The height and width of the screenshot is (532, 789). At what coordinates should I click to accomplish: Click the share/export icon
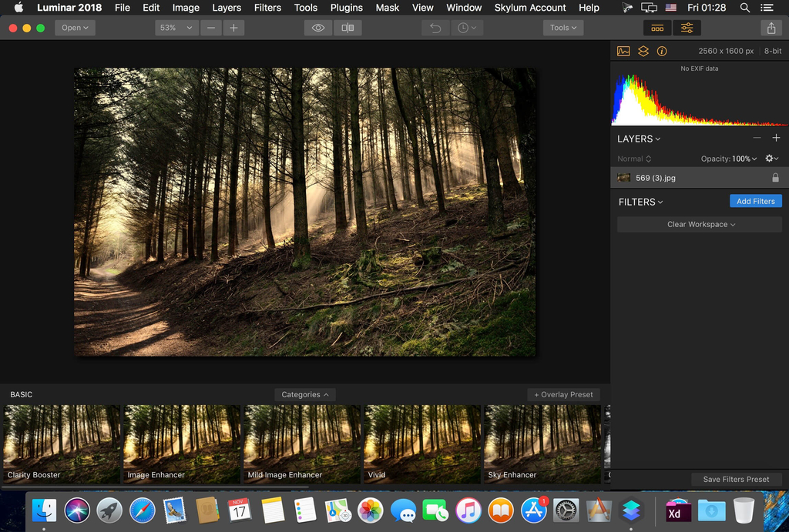[x=771, y=28]
